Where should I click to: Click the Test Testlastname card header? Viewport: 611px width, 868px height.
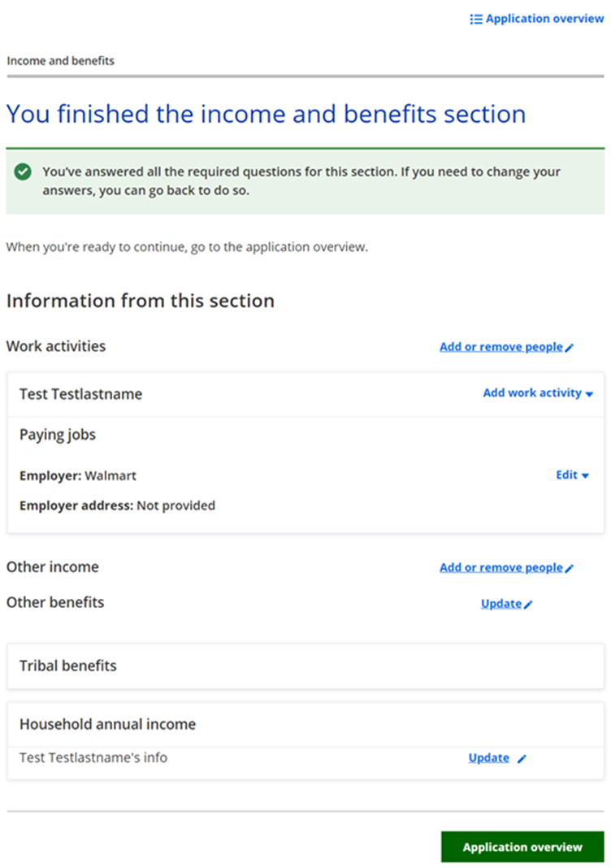(x=80, y=394)
